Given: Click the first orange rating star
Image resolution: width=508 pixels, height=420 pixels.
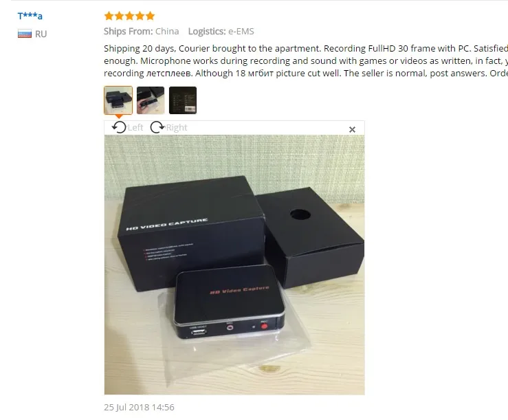Looking at the screenshot, I should 109,16.
